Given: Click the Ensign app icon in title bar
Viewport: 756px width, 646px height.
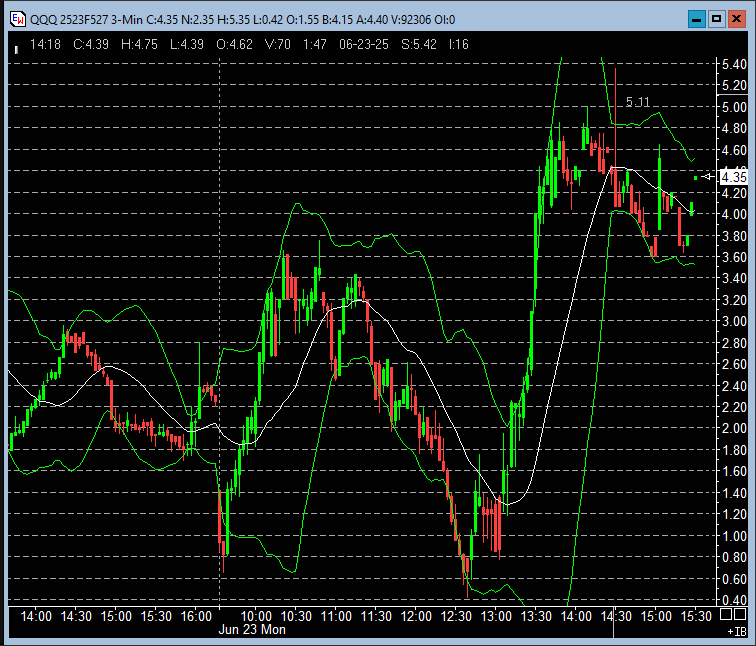Looking at the screenshot, I should (x=18, y=19).
